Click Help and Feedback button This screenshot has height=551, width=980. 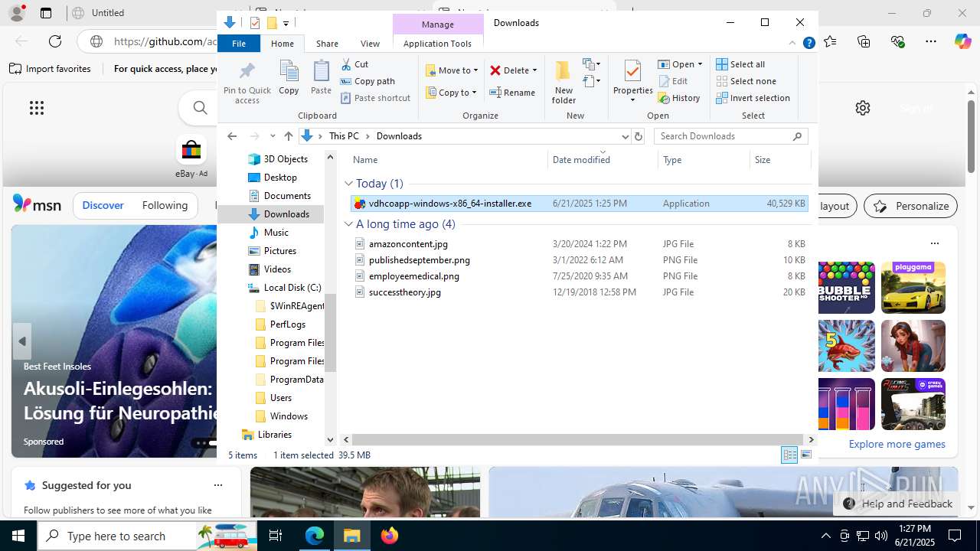[897, 504]
